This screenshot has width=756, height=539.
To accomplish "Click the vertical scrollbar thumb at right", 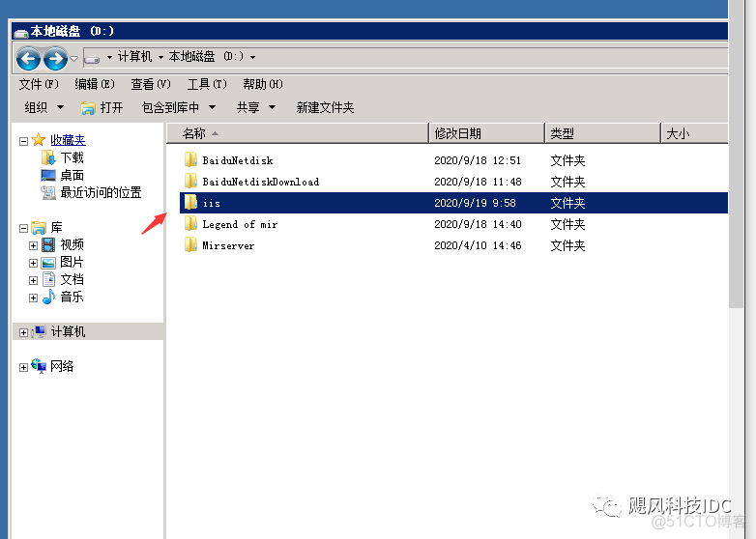I will (736, 155).
